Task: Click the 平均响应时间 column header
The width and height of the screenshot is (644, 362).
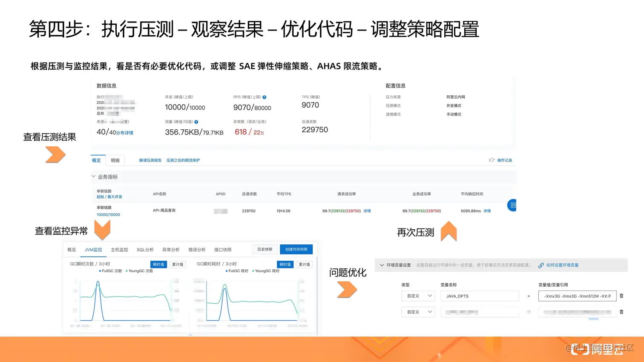Action: 472,194
